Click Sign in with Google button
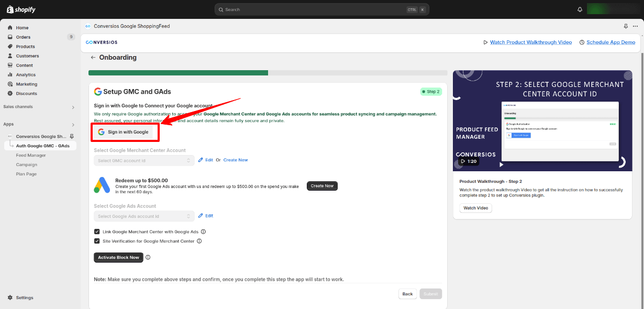644x309 pixels. pyautogui.click(x=124, y=132)
